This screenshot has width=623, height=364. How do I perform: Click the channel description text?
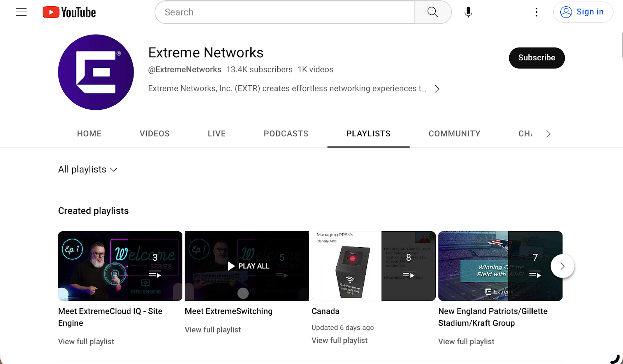click(x=287, y=88)
